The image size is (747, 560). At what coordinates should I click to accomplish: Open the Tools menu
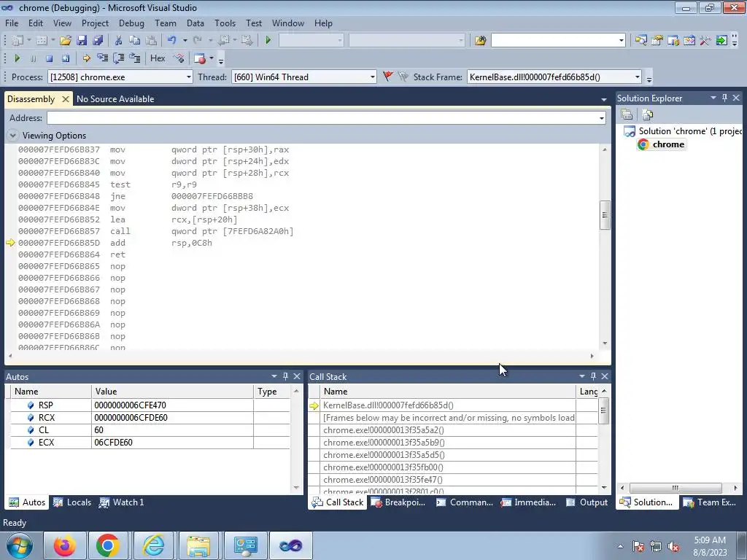click(225, 23)
